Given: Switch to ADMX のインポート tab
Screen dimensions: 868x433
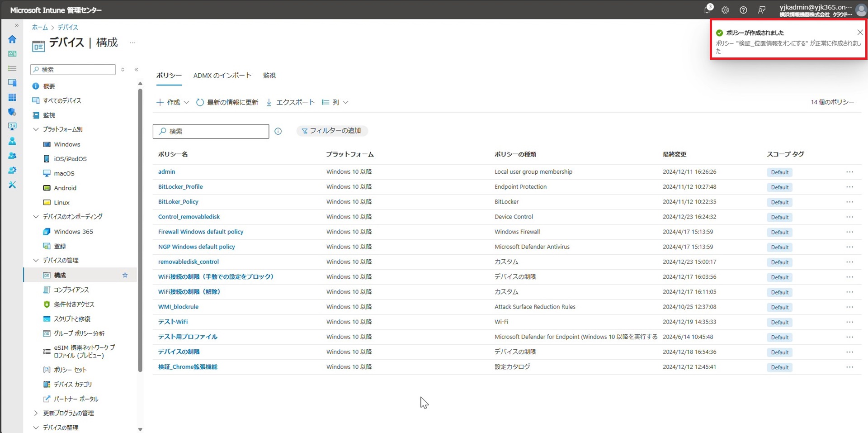Looking at the screenshot, I should (x=222, y=76).
